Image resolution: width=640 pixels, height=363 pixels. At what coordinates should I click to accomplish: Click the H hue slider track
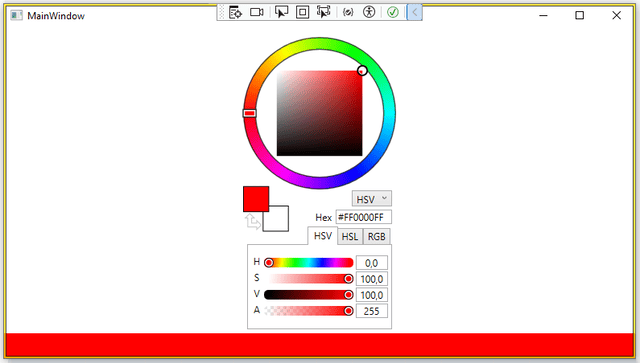click(x=309, y=262)
